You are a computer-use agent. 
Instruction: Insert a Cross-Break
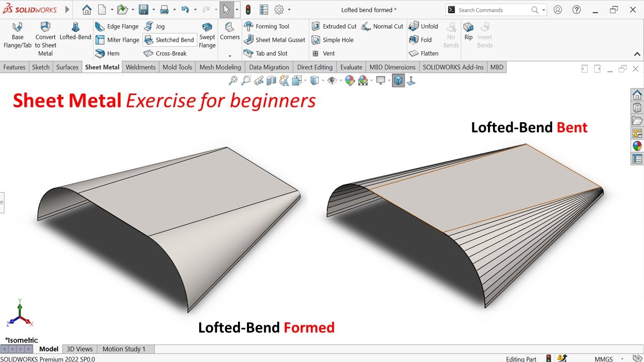coord(165,53)
